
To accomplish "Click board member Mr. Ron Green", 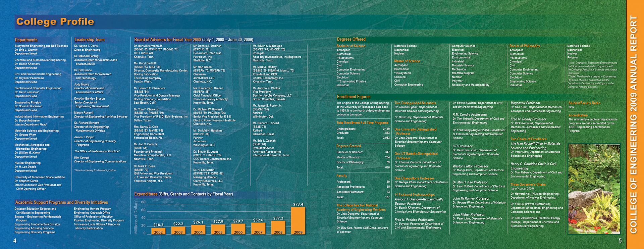I will [x=202, y=67].
